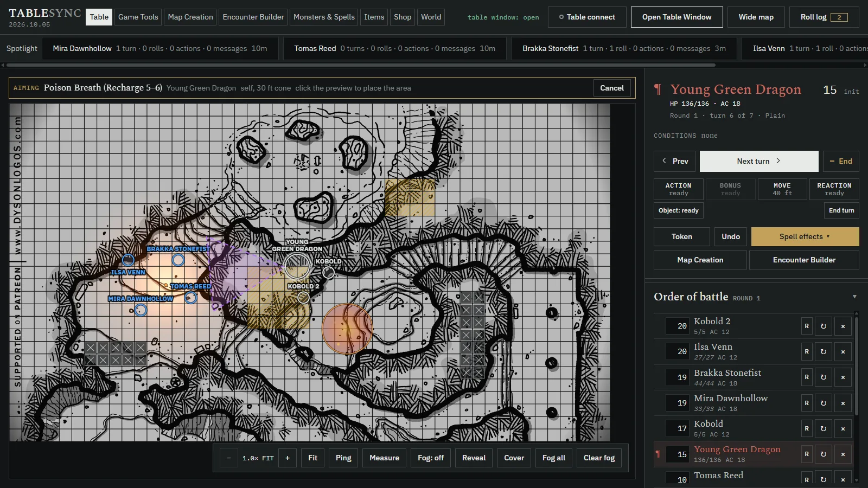
Task: Toggle the Reaction ready status box
Action: pos(834,189)
